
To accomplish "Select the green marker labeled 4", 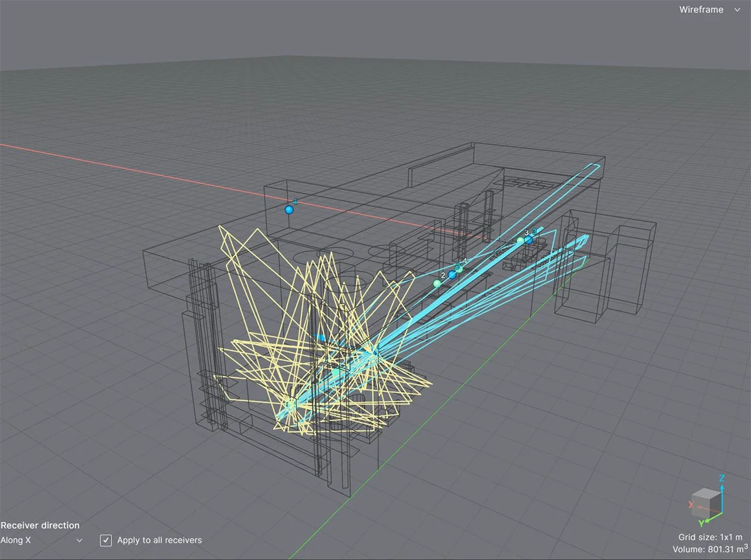I will 459,269.
